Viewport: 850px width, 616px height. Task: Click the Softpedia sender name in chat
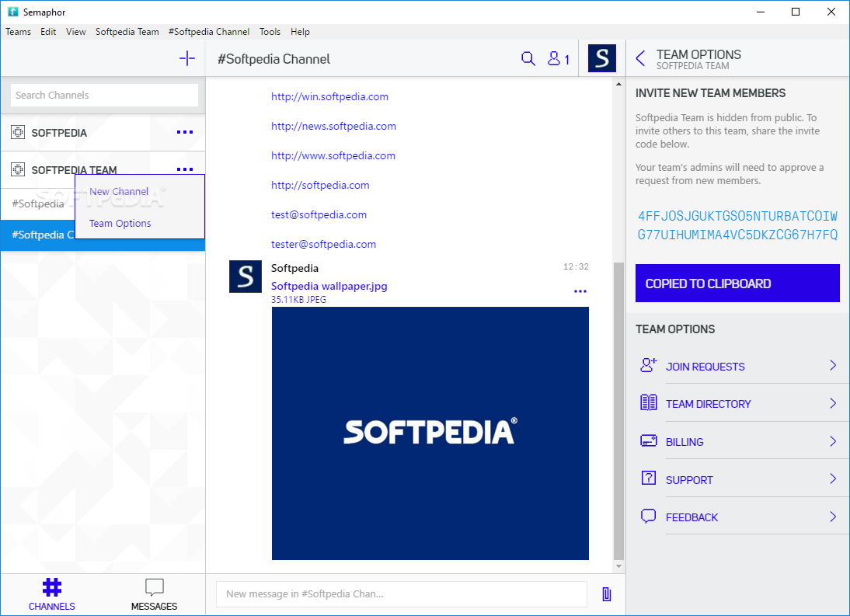pos(295,268)
